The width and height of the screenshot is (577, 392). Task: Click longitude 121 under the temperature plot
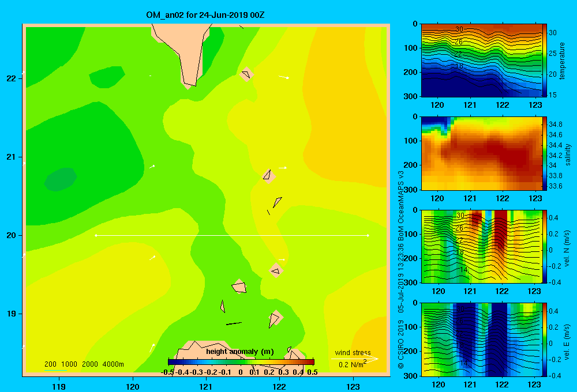470,105
